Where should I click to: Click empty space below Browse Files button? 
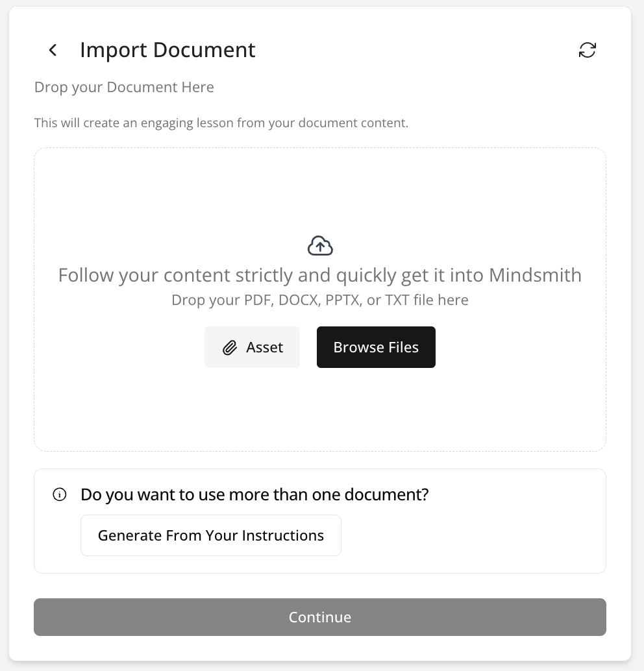click(376, 409)
